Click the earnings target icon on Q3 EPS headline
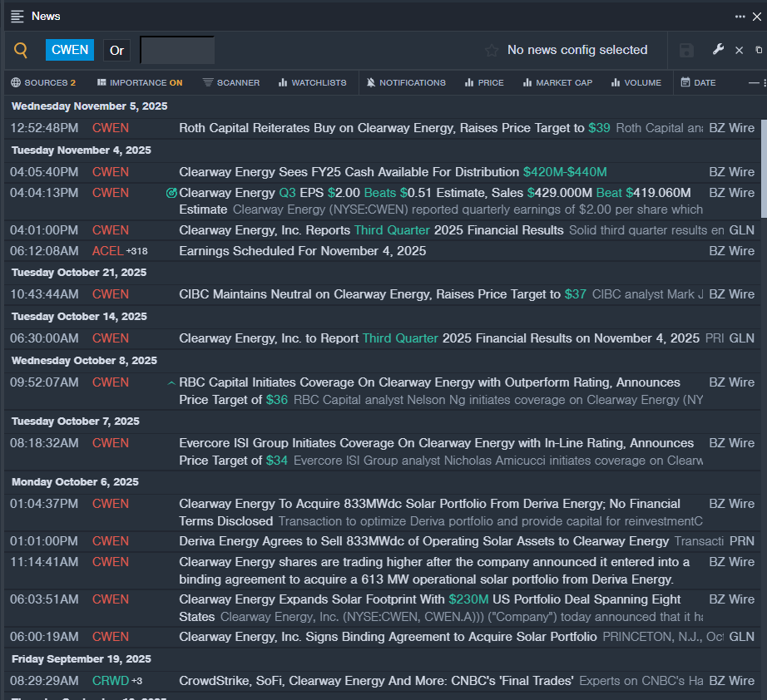The width and height of the screenshot is (767, 700). [x=171, y=193]
